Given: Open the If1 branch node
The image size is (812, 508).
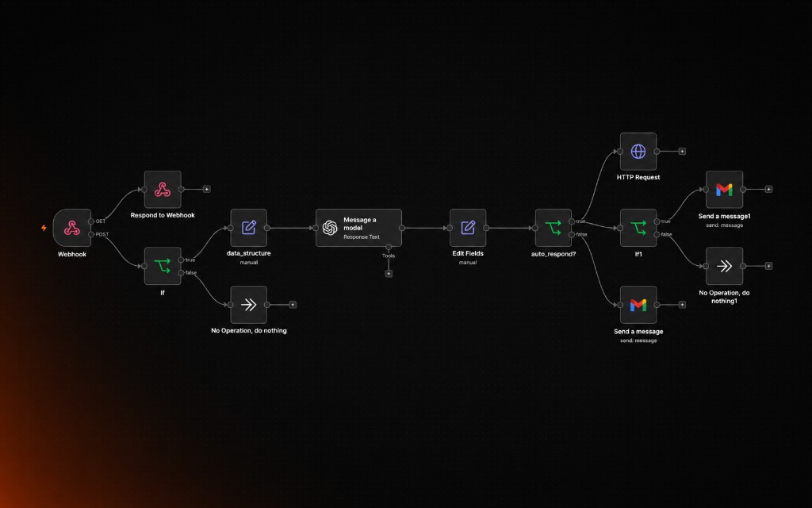Looking at the screenshot, I should tap(638, 228).
